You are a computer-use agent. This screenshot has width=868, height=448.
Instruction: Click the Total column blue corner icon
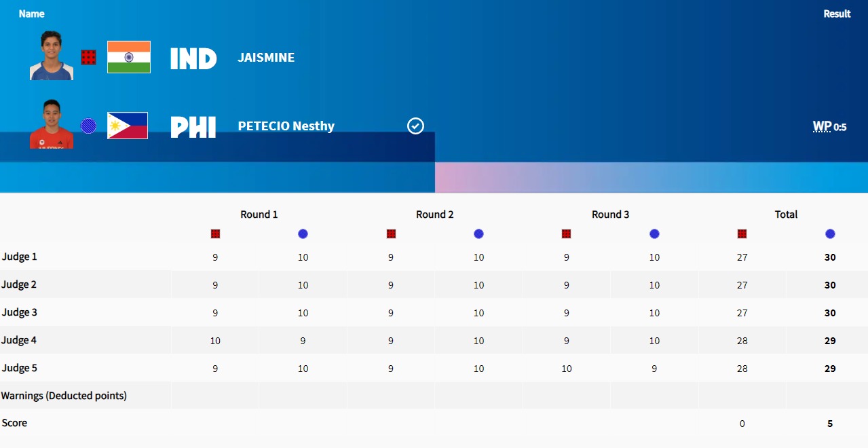point(830,234)
